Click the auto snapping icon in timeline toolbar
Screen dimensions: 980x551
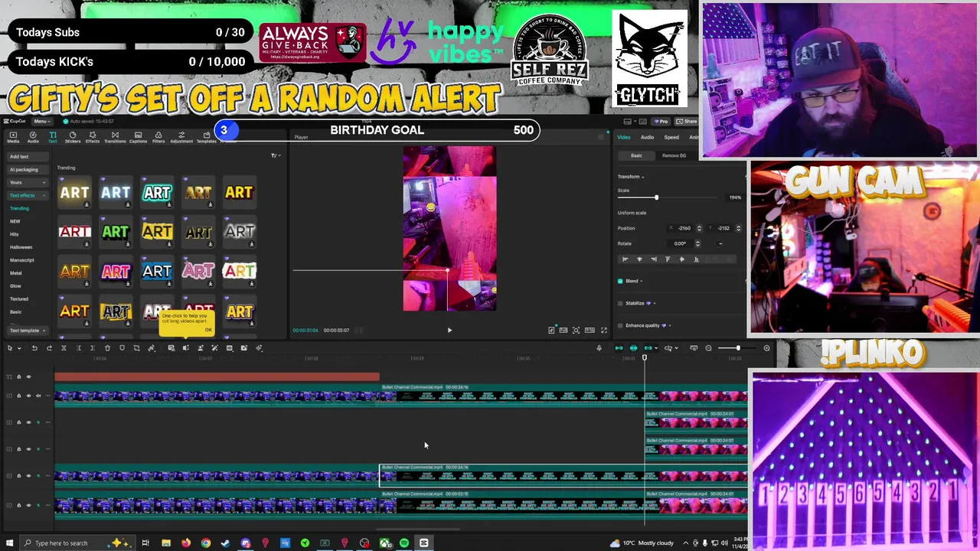point(633,348)
